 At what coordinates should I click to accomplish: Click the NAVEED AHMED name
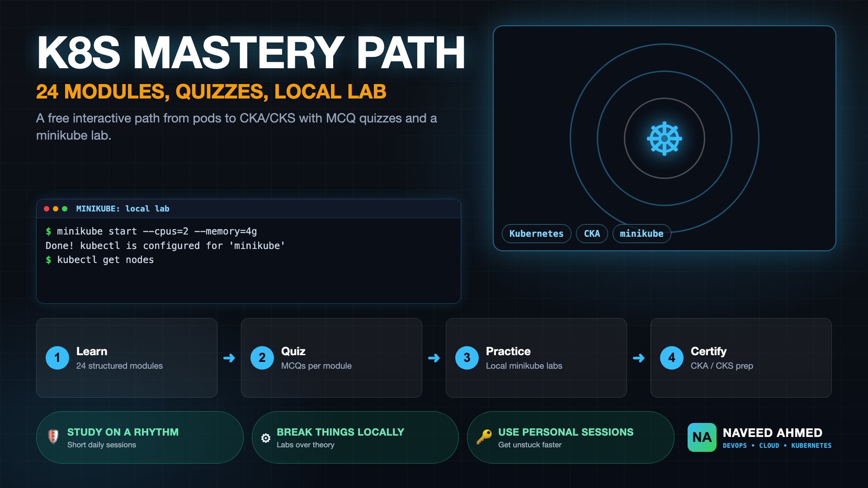coord(773,432)
